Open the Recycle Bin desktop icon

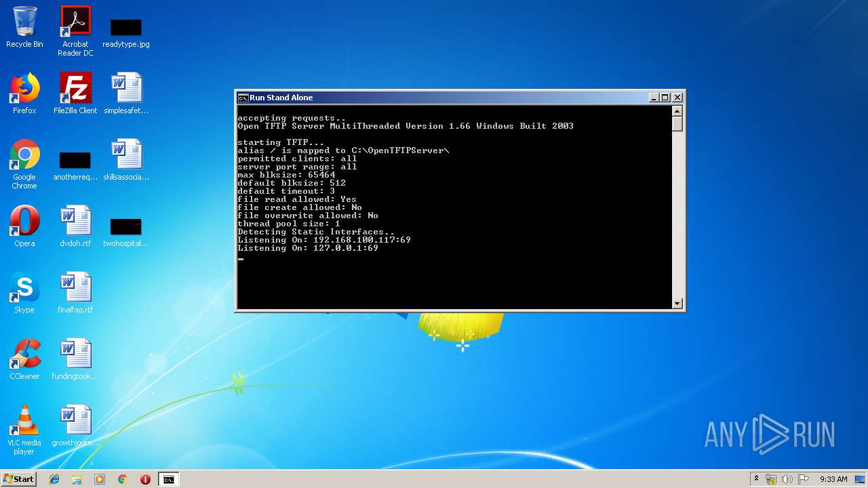pyautogui.click(x=24, y=27)
